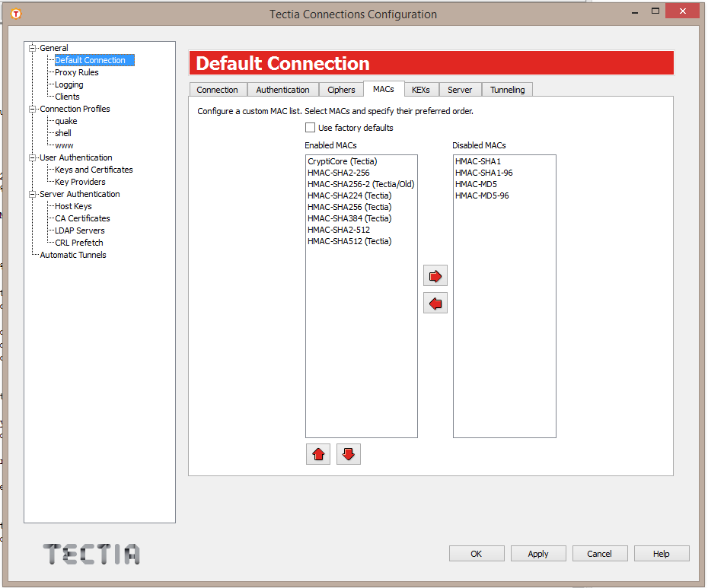Select the MACs tab
The image size is (708, 588).
click(x=384, y=89)
